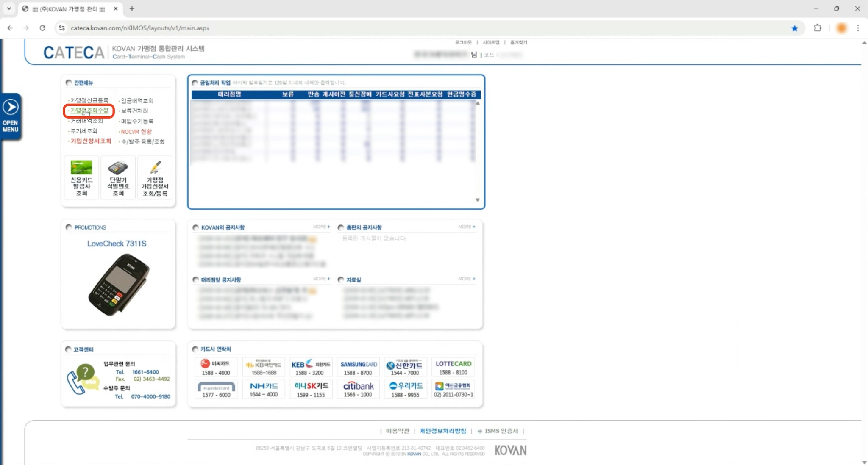This screenshot has height=465, width=868.
Task: Click the 로그아웃 link at top
Action: 463,42
